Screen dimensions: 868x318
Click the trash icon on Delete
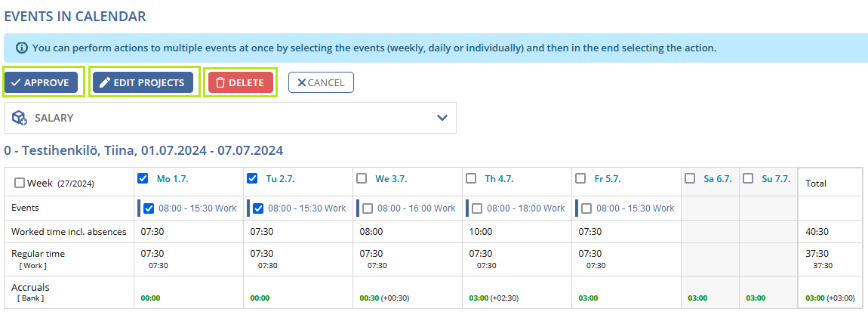coord(220,82)
